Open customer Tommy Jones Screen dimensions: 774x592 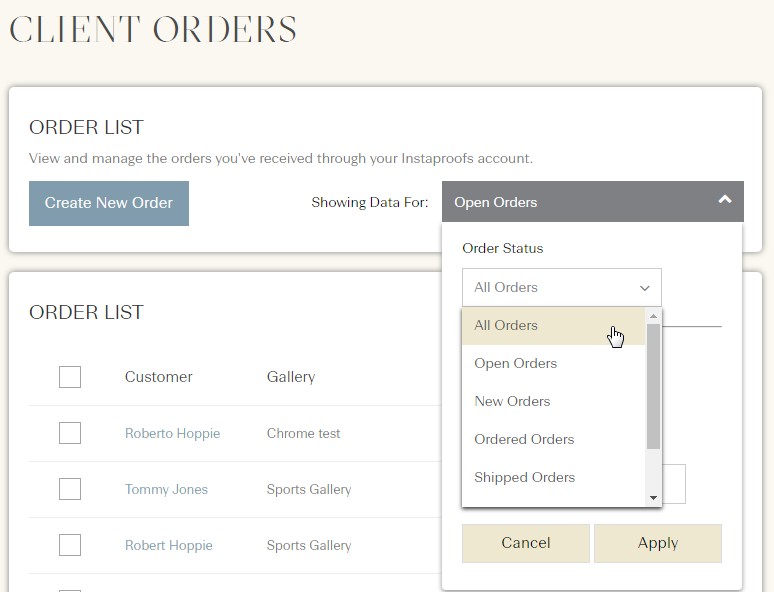coord(166,489)
